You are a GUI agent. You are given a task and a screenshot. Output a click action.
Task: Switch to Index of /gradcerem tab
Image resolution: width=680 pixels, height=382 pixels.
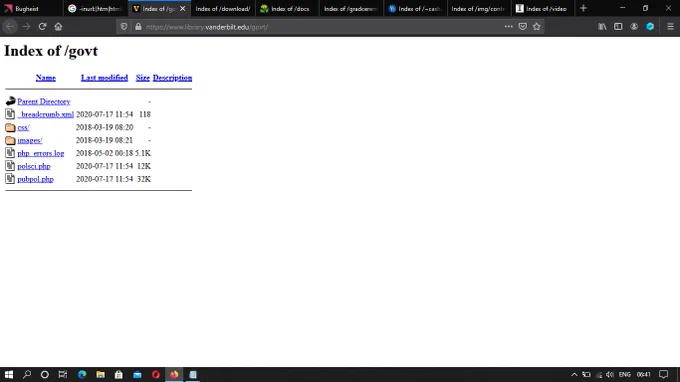tap(350, 9)
